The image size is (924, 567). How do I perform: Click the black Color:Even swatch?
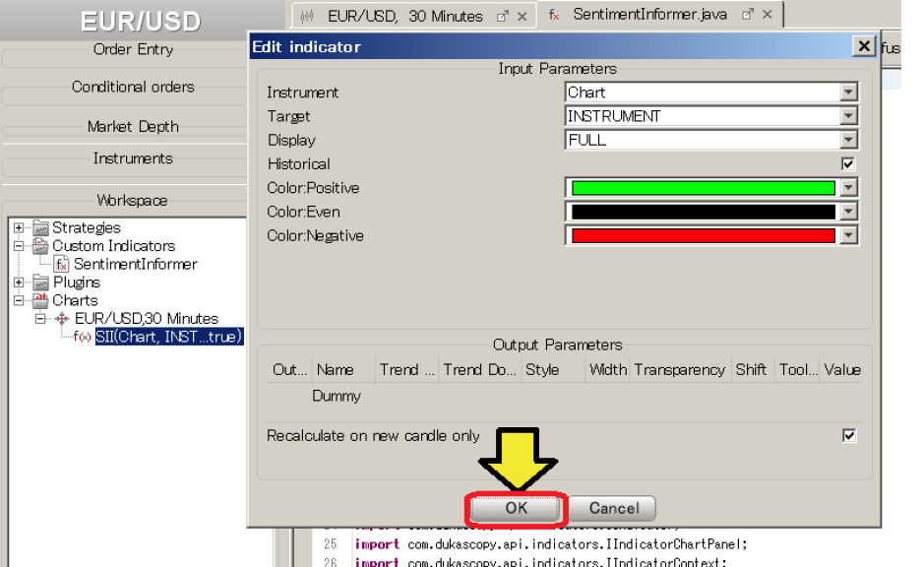coord(703,212)
